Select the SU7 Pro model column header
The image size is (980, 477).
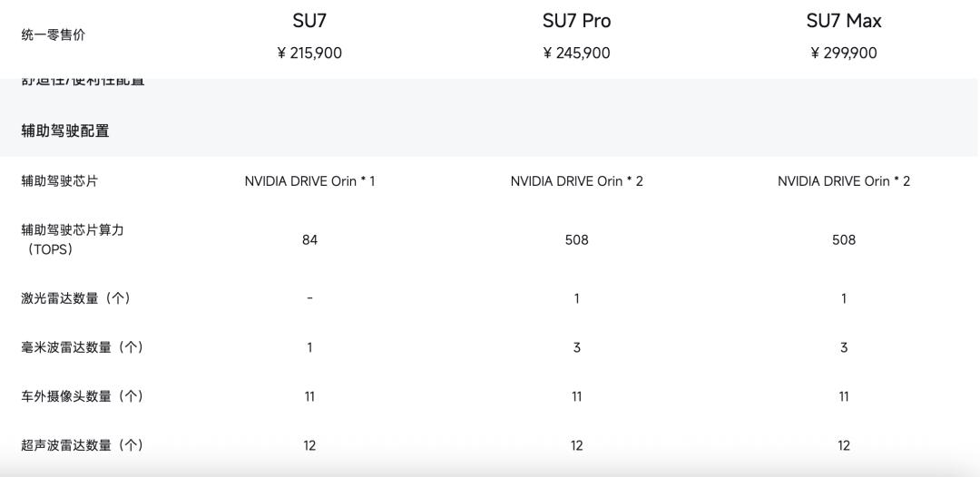576,21
